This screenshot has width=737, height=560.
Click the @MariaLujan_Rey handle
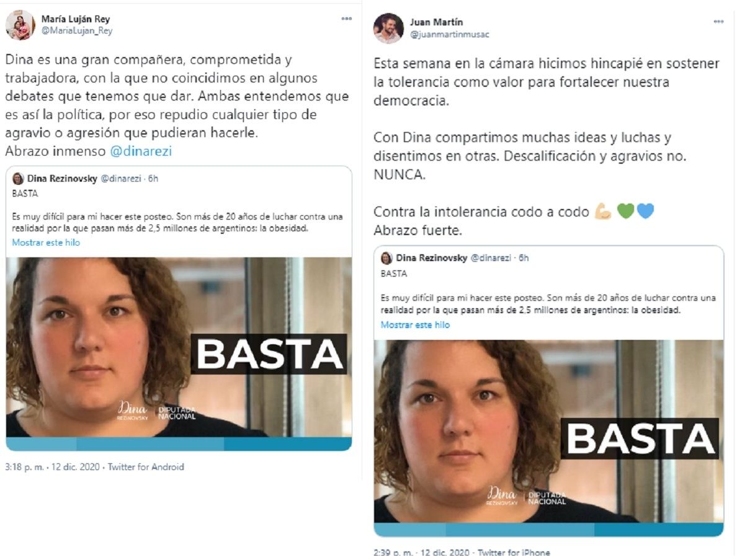click(x=77, y=30)
